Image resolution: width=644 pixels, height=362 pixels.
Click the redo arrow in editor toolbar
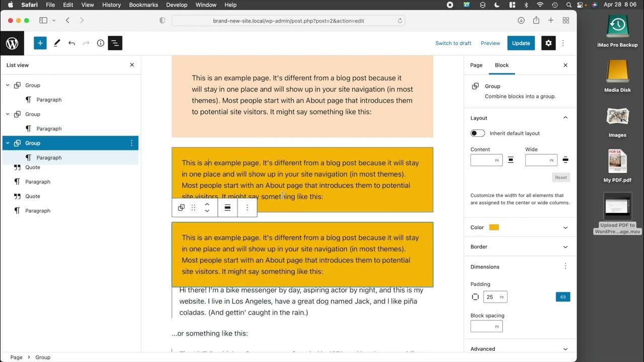86,43
